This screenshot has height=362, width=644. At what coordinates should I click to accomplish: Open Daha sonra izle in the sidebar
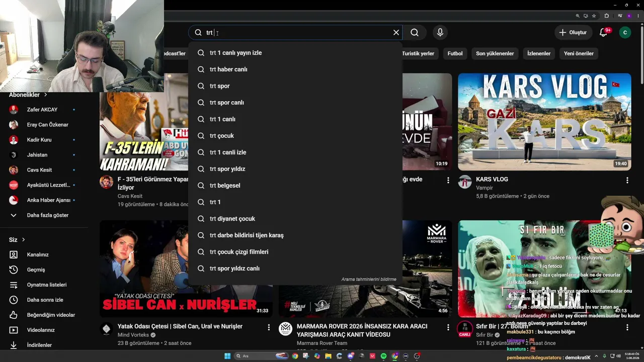(44, 300)
